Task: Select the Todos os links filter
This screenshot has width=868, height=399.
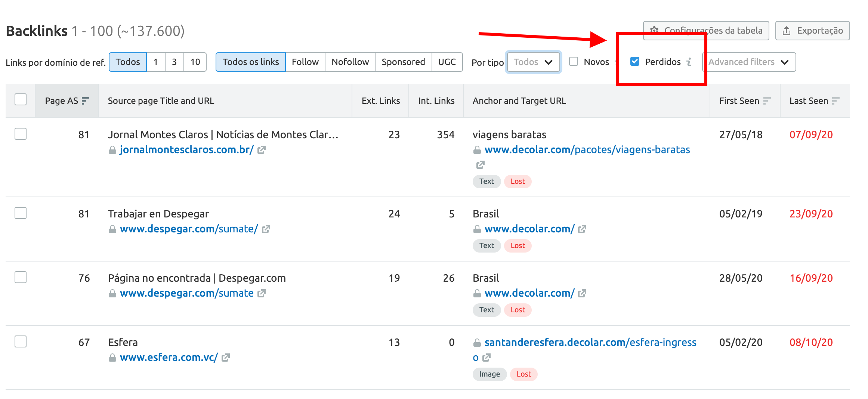Action: (251, 62)
